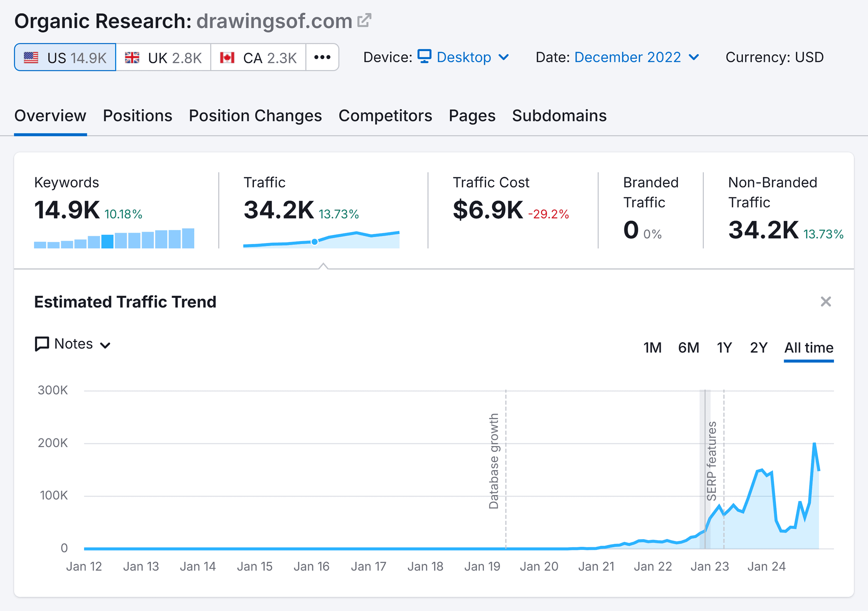The image size is (868, 611).
Task: Set chart range to 1Y
Action: pyautogui.click(x=724, y=348)
